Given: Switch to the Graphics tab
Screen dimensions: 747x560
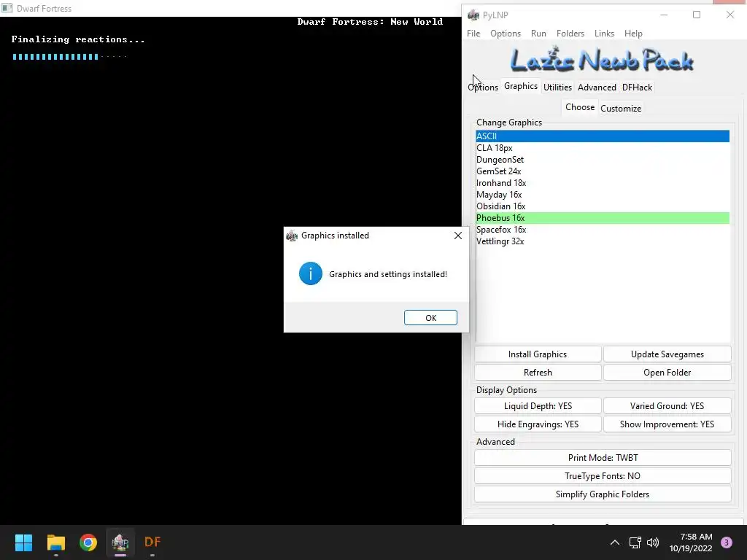Looking at the screenshot, I should [521, 86].
